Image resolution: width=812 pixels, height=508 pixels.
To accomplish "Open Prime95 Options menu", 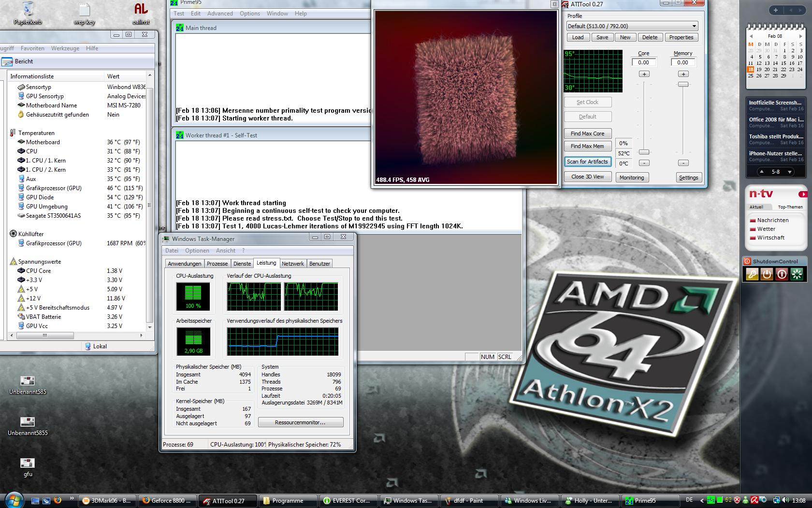I will click(250, 14).
